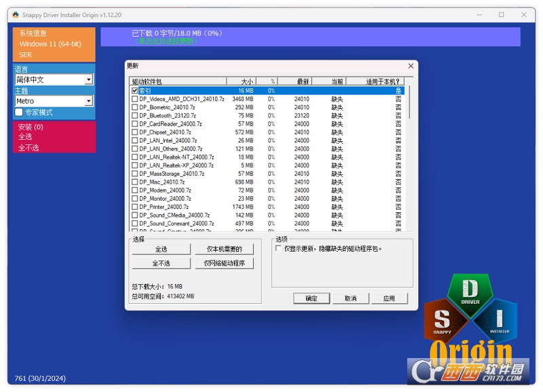Viewport: 543px width, 392px height.
Task: Open the 系统信息 system info panel
Action: 54,44
